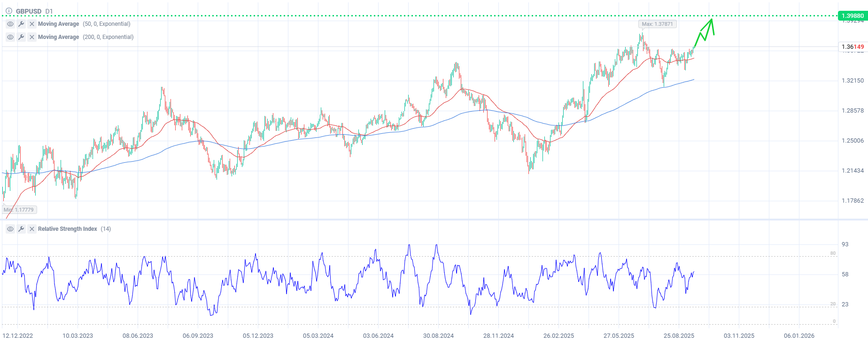Click the Relative Strength Index (14) label
The height and width of the screenshot is (342, 868).
click(x=74, y=229)
